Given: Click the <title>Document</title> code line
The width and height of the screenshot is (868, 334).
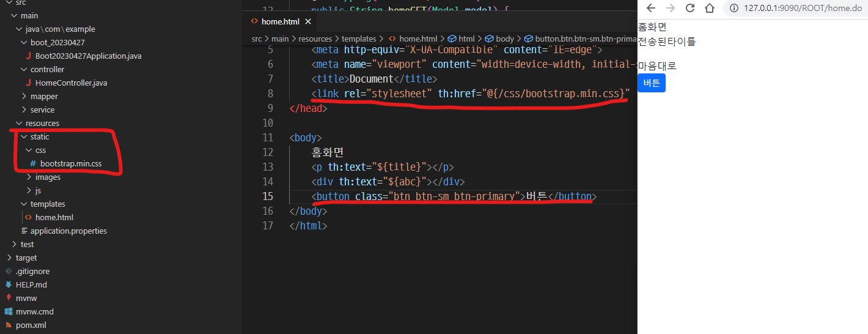Looking at the screenshot, I should (x=374, y=79).
